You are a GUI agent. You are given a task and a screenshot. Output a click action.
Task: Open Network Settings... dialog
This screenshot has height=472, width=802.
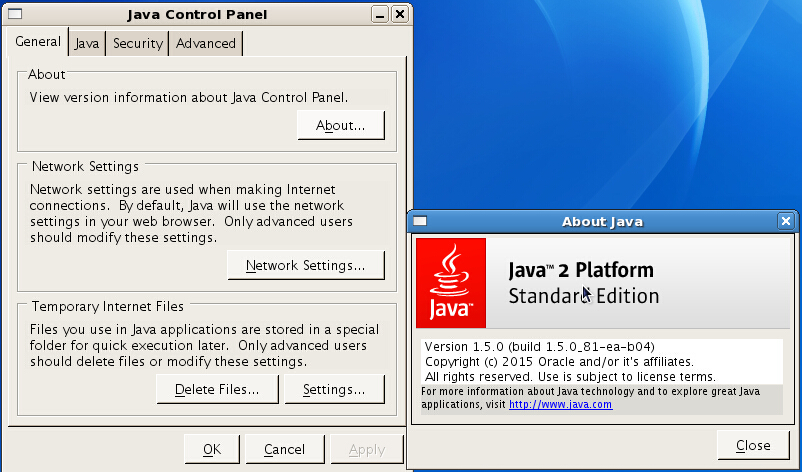305,265
